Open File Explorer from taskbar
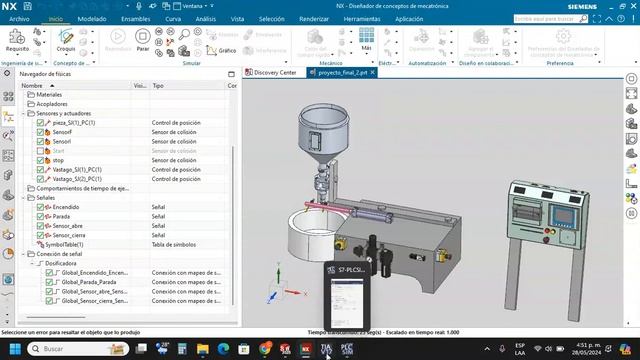The width and height of the screenshot is (640, 360). click(203, 349)
